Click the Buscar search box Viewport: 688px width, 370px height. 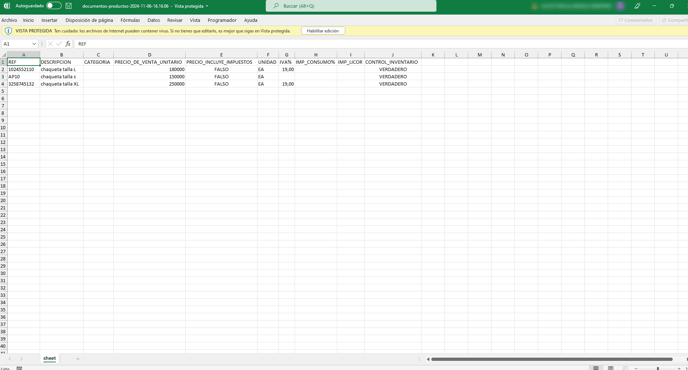coord(351,6)
